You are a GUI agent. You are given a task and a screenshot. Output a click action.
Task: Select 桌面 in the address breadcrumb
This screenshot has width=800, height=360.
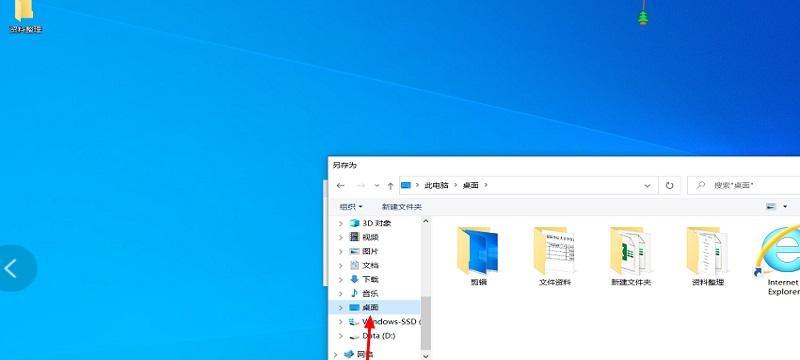(470, 186)
